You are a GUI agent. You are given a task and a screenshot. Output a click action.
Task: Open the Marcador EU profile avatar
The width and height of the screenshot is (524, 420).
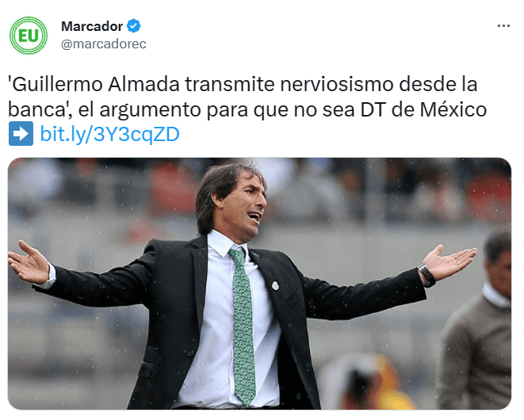tap(29, 36)
